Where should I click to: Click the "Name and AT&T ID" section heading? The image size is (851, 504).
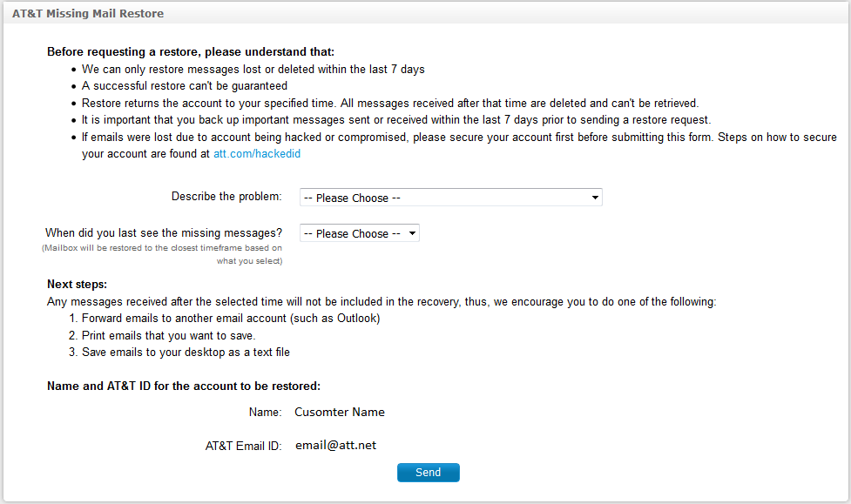[x=184, y=386]
